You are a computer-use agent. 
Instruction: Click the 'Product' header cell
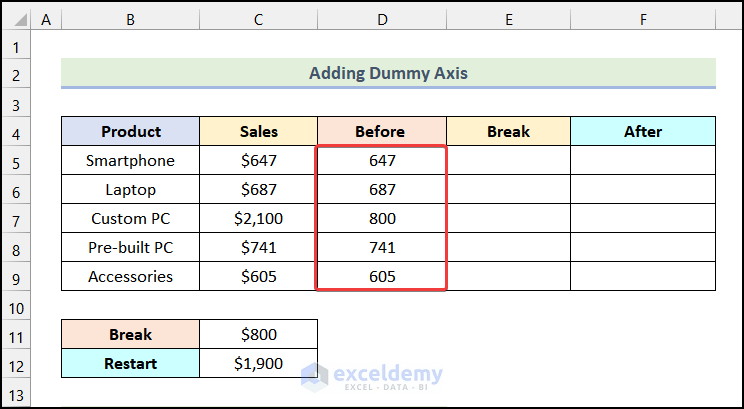click(130, 131)
